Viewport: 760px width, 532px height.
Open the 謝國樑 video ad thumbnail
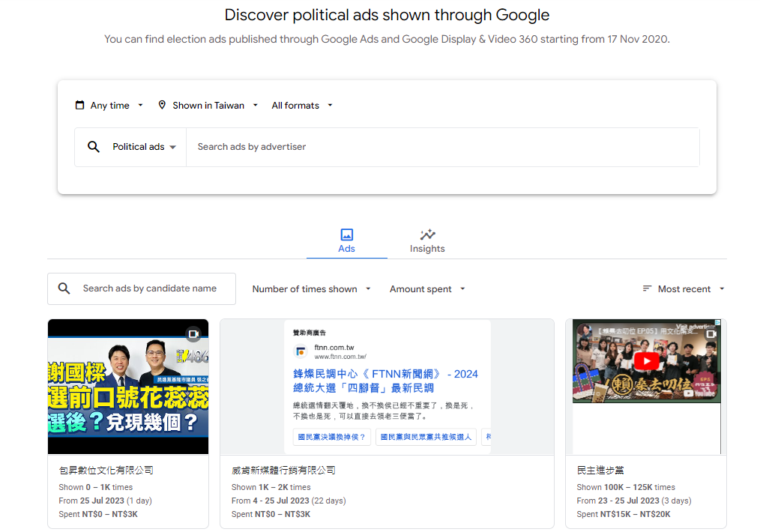pyautogui.click(x=128, y=387)
